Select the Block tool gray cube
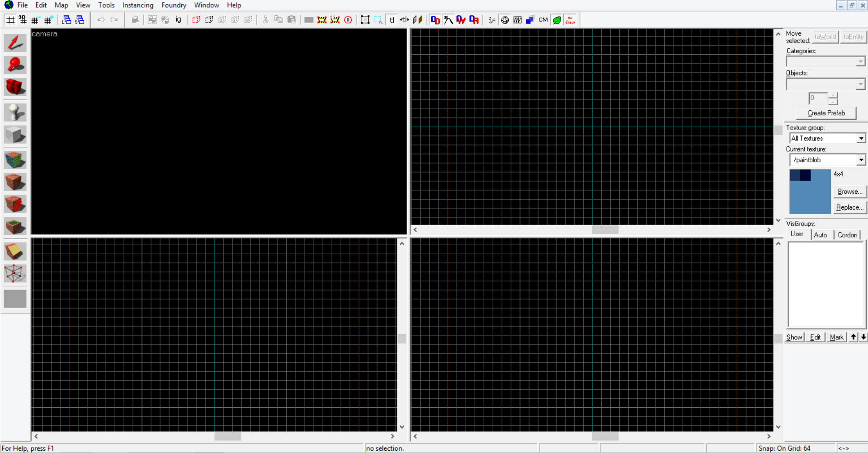This screenshot has height=453, width=868. click(x=15, y=135)
